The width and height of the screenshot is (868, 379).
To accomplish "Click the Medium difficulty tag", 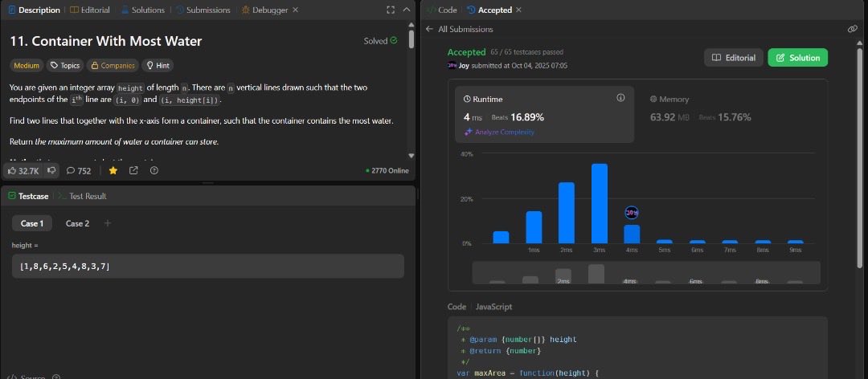I will click(x=27, y=65).
